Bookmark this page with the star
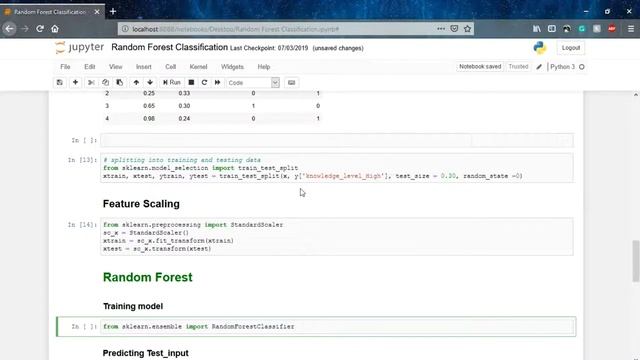Screen dimensions: 640x360 pos(467,29)
